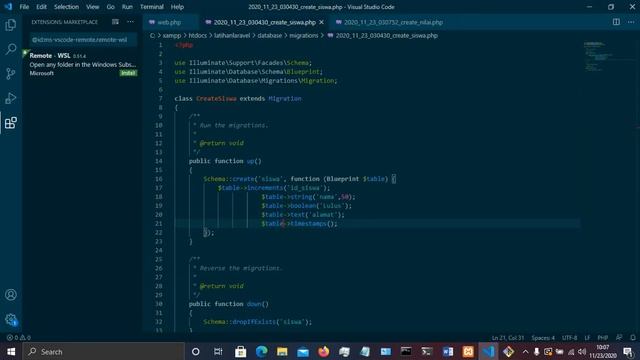640x360 pixels.
Task: Expand the xampp breadcrumb
Action: coord(172,36)
